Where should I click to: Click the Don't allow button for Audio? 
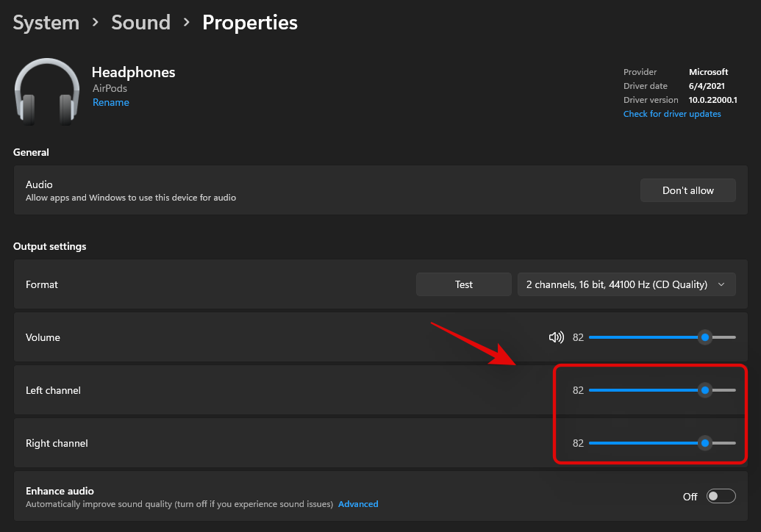tap(687, 190)
